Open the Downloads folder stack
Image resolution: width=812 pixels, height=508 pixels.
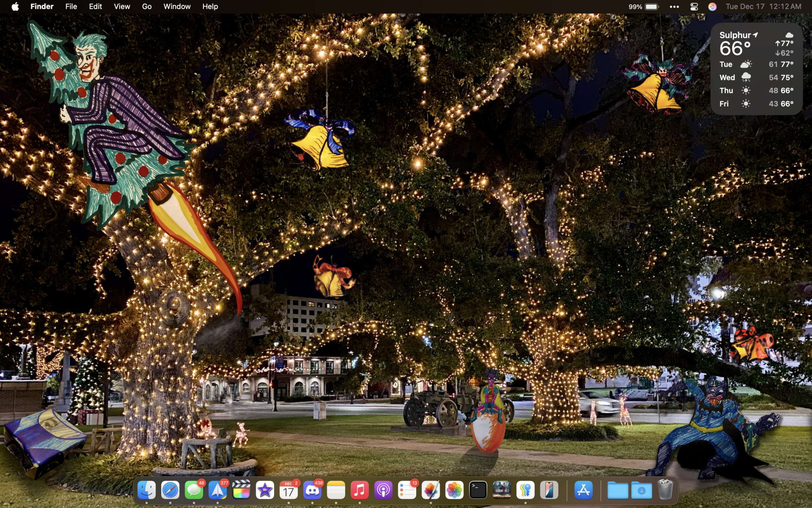pyautogui.click(x=641, y=490)
